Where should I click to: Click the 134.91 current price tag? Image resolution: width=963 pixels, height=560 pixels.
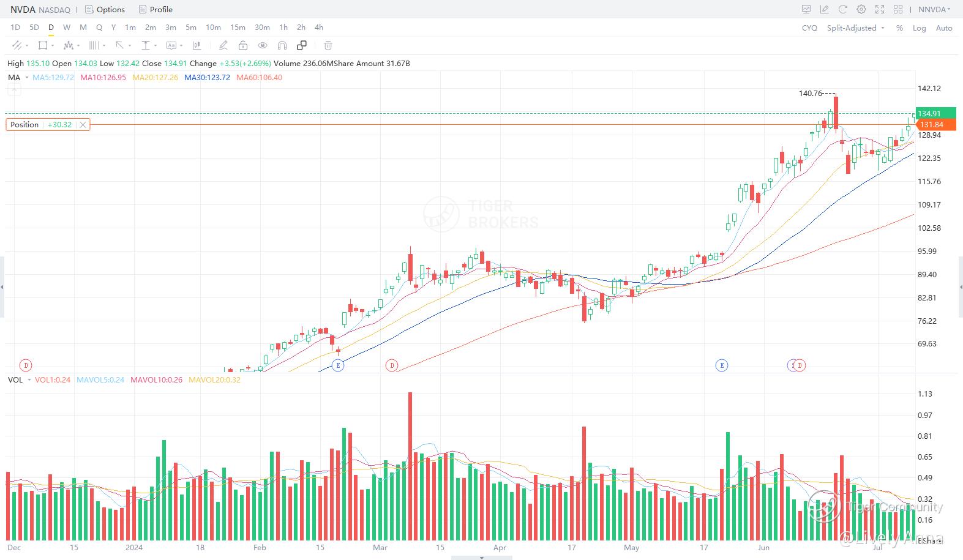coord(935,113)
